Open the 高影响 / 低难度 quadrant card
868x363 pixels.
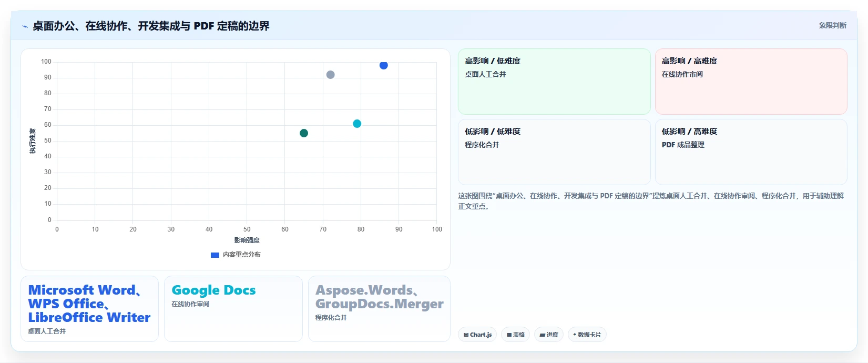click(x=554, y=82)
